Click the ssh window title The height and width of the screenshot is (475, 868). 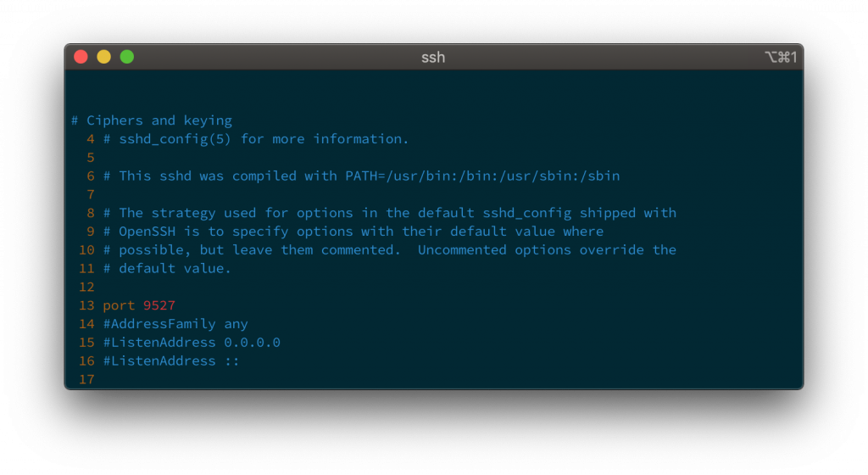coord(433,58)
